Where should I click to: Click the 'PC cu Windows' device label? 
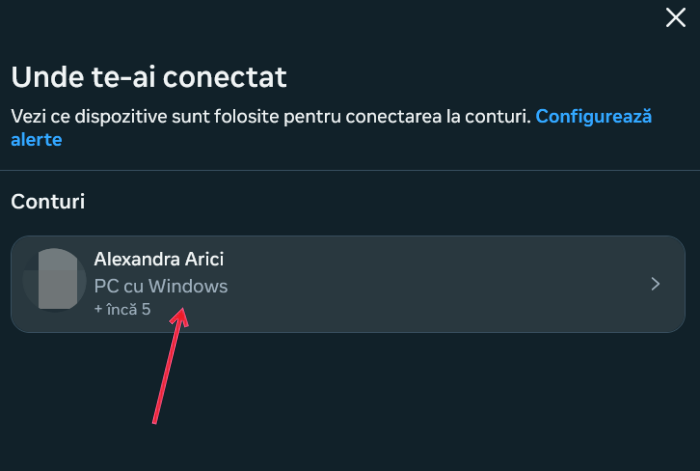pyautogui.click(x=160, y=286)
